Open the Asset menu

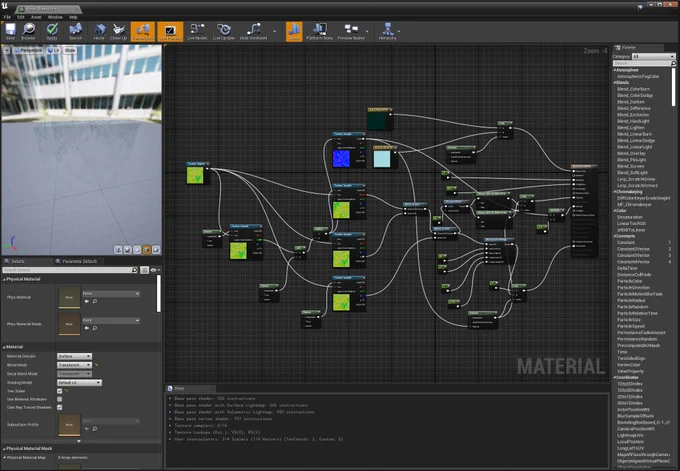(36, 17)
